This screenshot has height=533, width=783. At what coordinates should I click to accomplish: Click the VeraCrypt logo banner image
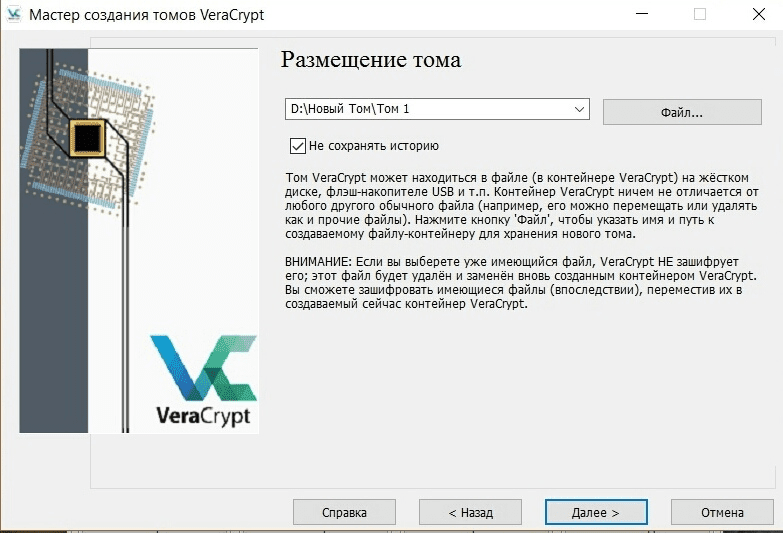[139, 241]
